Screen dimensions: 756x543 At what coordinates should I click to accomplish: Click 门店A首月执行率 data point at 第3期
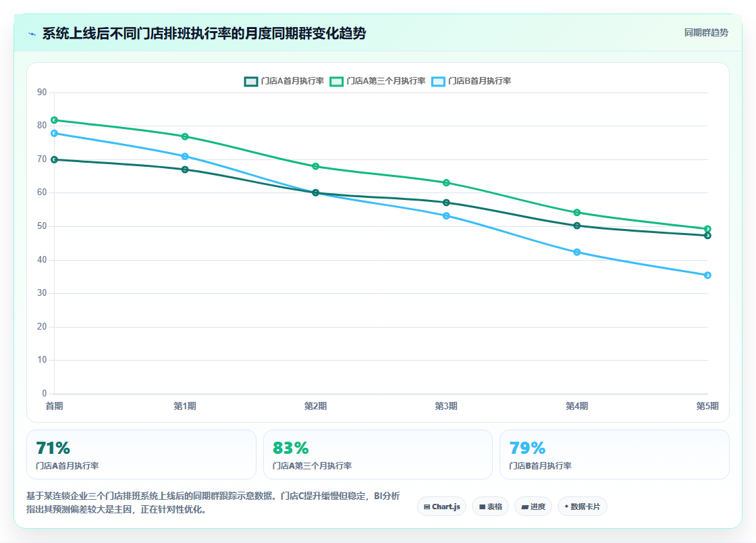pos(446,203)
